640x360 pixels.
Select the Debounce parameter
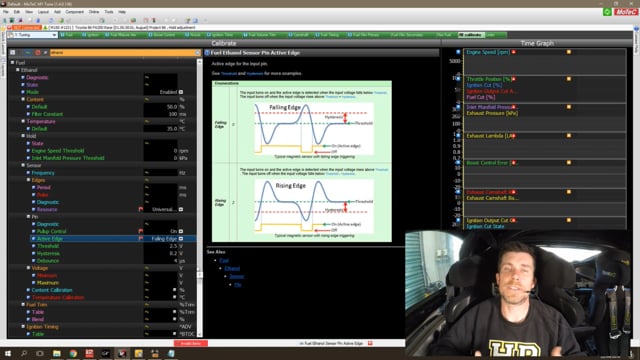click(x=48, y=261)
